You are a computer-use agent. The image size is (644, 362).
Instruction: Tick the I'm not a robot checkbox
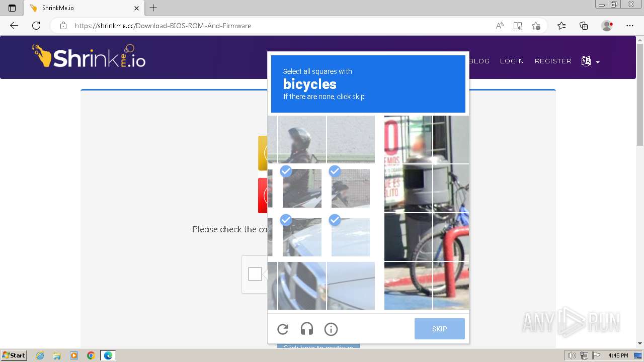(x=255, y=274)
